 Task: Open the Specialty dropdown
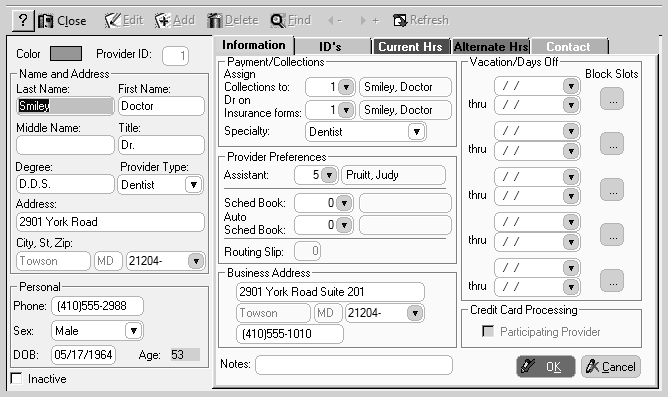417,132
